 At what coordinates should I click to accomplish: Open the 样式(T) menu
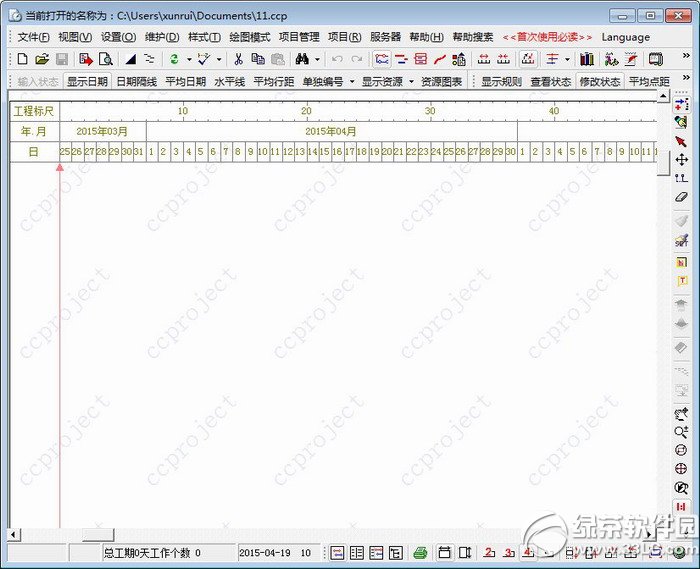(x=204, y=37)
